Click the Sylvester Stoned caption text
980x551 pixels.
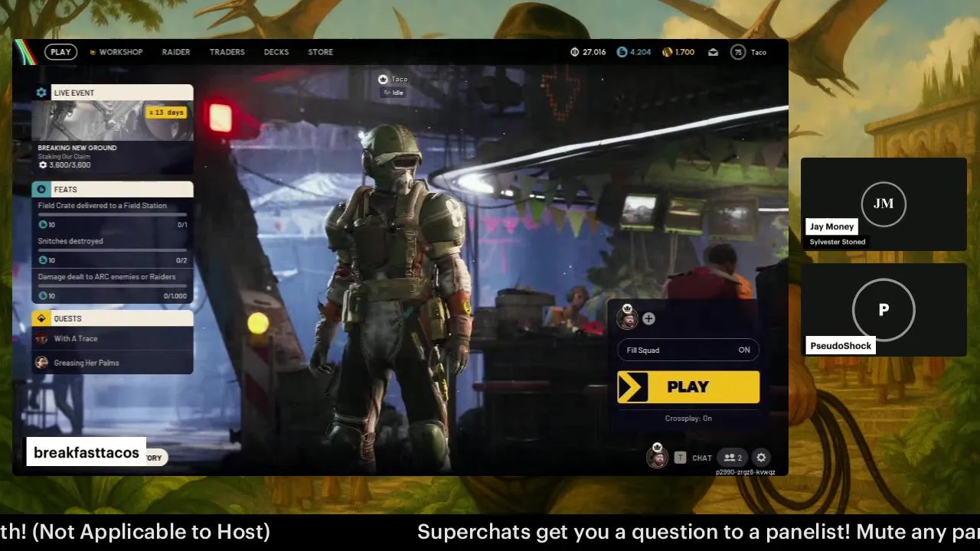pos(838,242)
